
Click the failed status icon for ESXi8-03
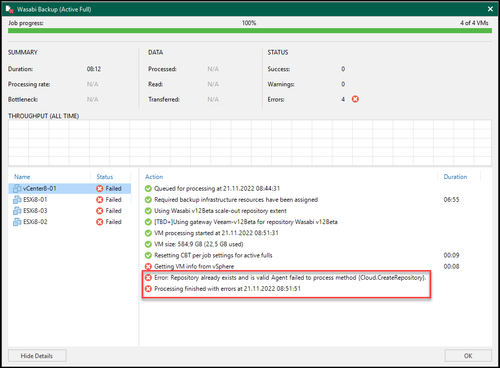[x=99, y=211]
